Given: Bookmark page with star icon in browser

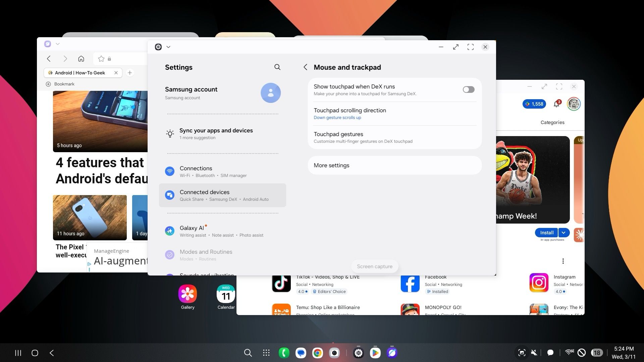Looking at the screenshot, I should [101, 59].
